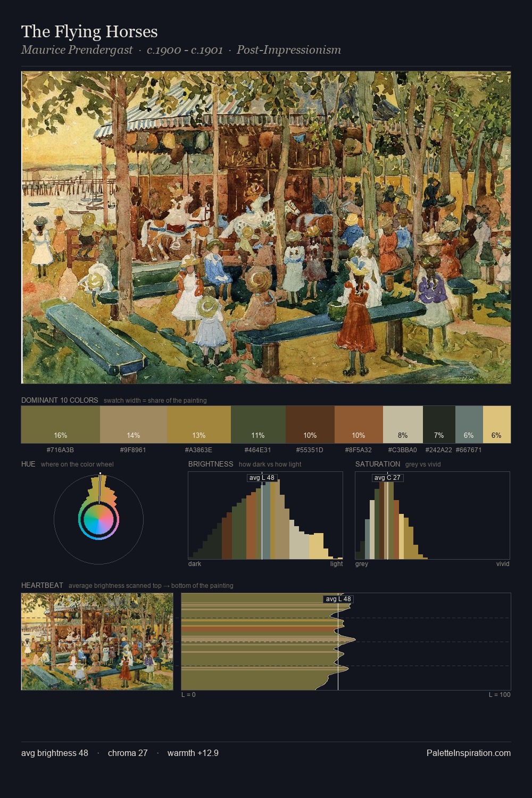This screenshot has height=798, width=532.
Task: Choose the dark green swatch showing 11%
Action: pos(258,425)
